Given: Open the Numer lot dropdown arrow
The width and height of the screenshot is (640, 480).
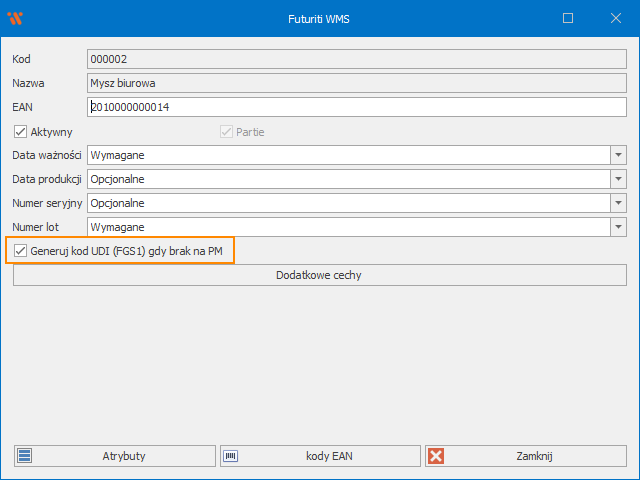Looking at the screenshot, I should point(618,227).
